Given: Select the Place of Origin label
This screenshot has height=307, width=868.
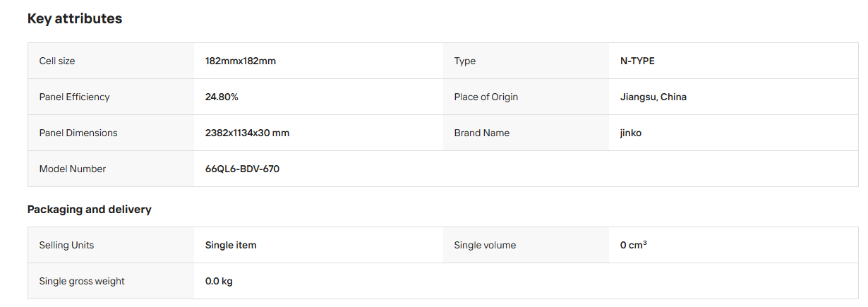Looking at the screenshot, I should coord(486,97).
